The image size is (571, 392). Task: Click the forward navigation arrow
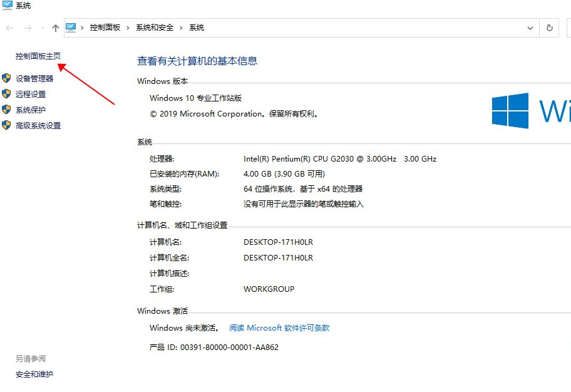coord(28,28)
